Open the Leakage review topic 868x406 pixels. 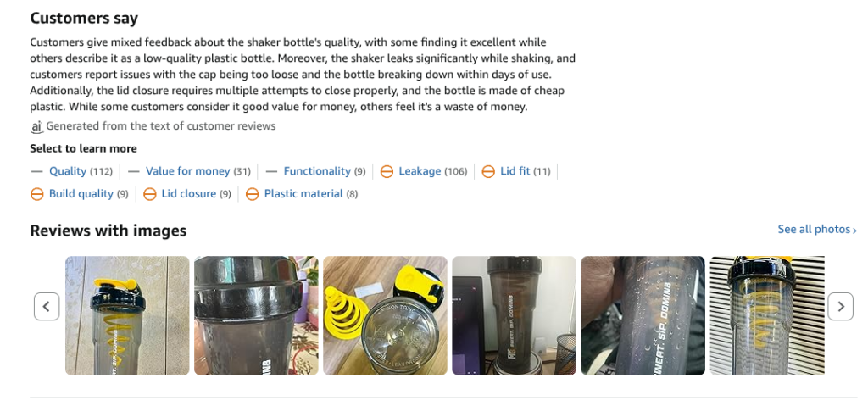coord(420,171)
